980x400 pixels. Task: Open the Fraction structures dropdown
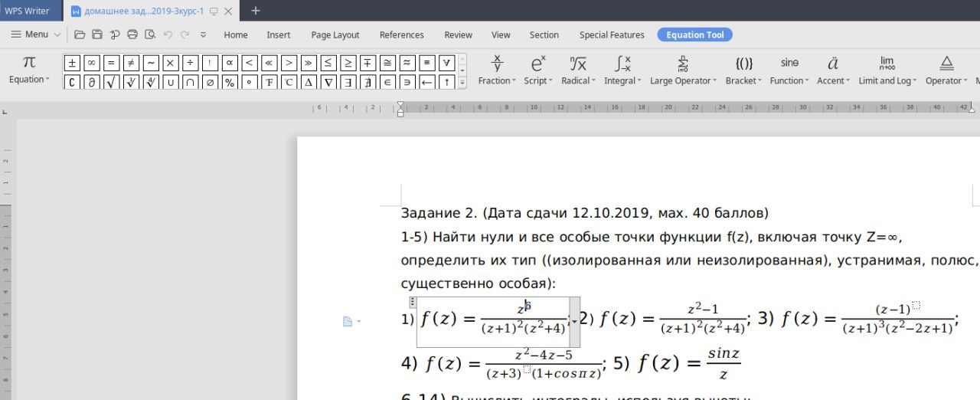click(497, 70)
